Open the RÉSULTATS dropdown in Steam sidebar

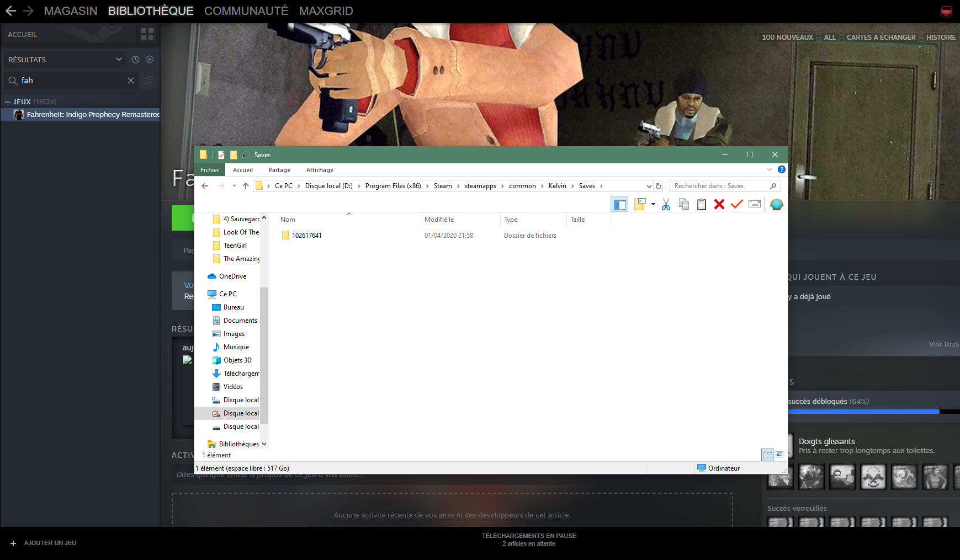point(65,60)
